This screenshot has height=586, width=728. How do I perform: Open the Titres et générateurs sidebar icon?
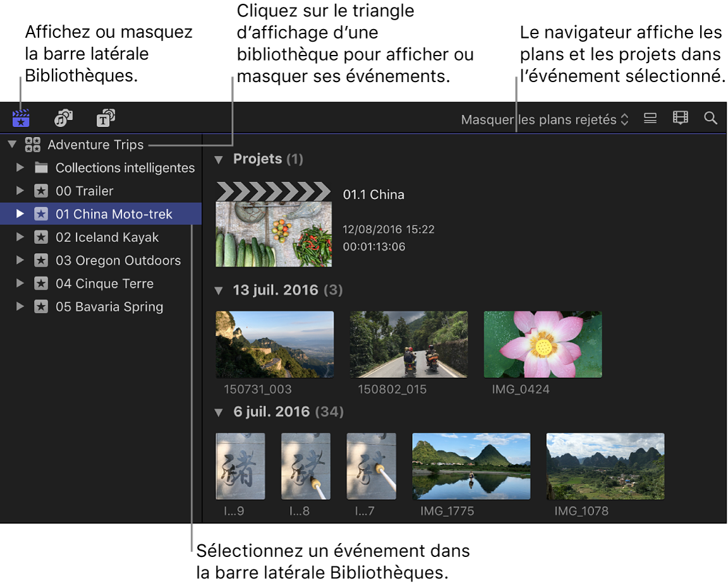pyautogui.click(x=106, y=117)
